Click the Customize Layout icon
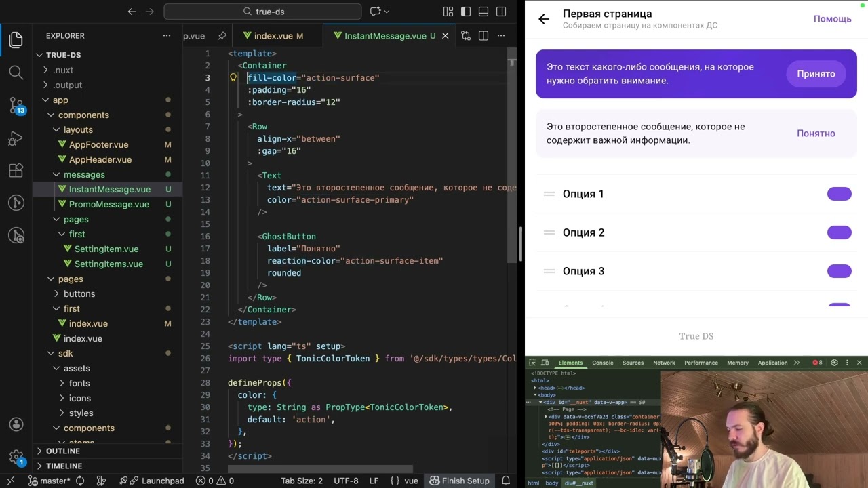Image resolution: width=868 pixels, height=488 pixels. 448,12
